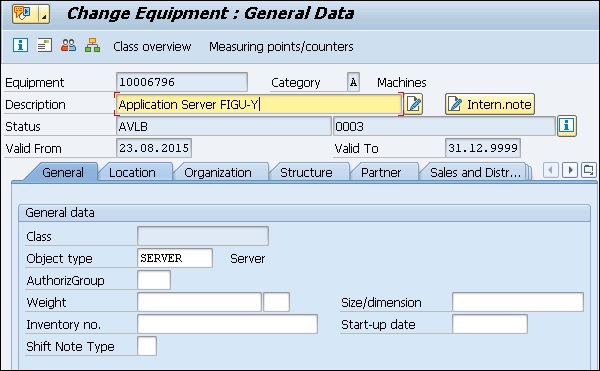Screen dimensions: 600x371
Task: Click the General data group header
Action: click(304, 213)
